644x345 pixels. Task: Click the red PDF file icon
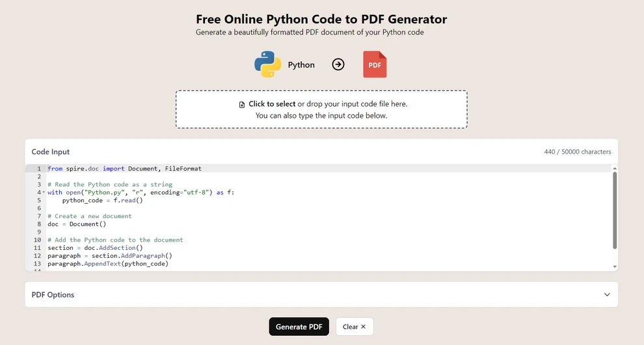tap(375, 64)
